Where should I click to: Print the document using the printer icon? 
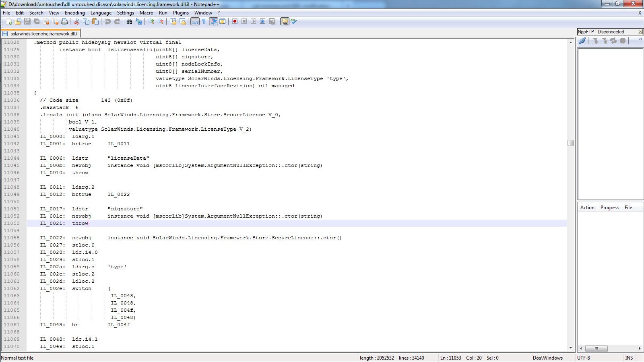pos(64,22)
